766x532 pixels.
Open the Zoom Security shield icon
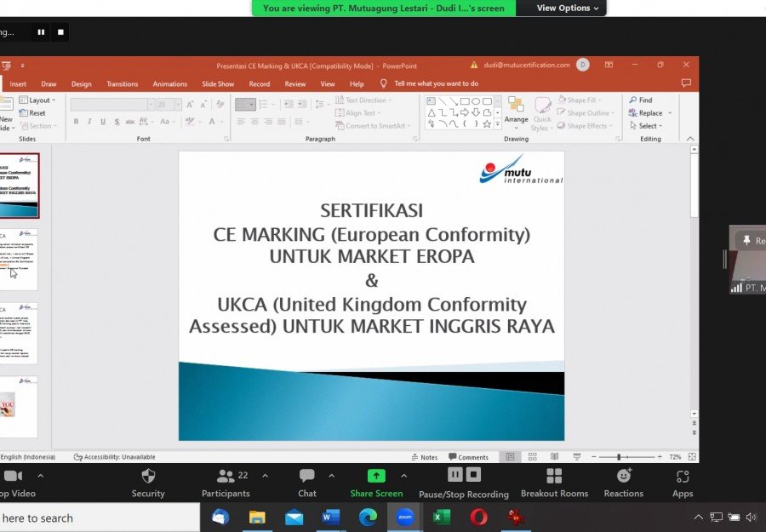point(148,476)
